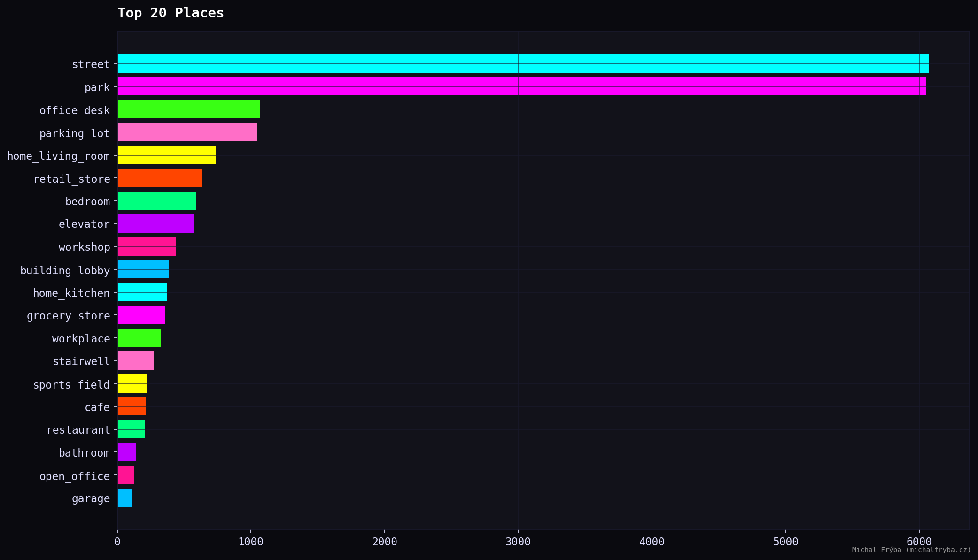Image resolution: width=978 pixels, height=560 pixels.
Task: Click the stairwell axis label
Action: click(81, 361)
